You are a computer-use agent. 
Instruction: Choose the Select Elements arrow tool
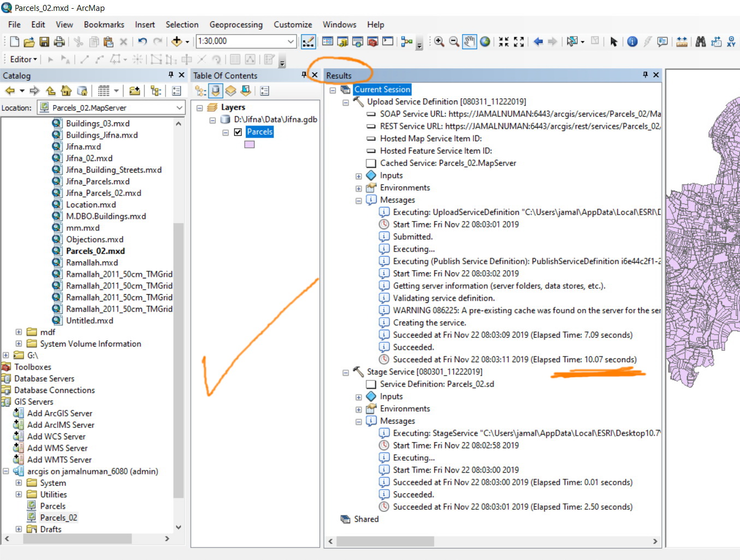point(614,41)
